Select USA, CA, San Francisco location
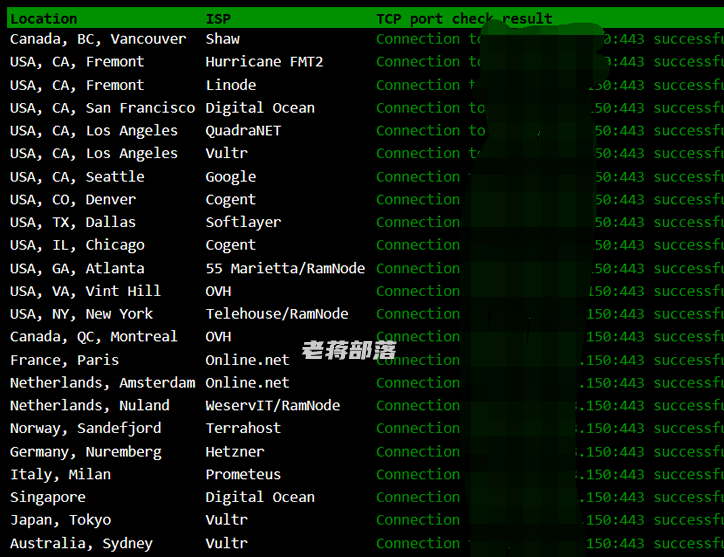This screenshot has height=557, width=724. (x=103, y=108)
